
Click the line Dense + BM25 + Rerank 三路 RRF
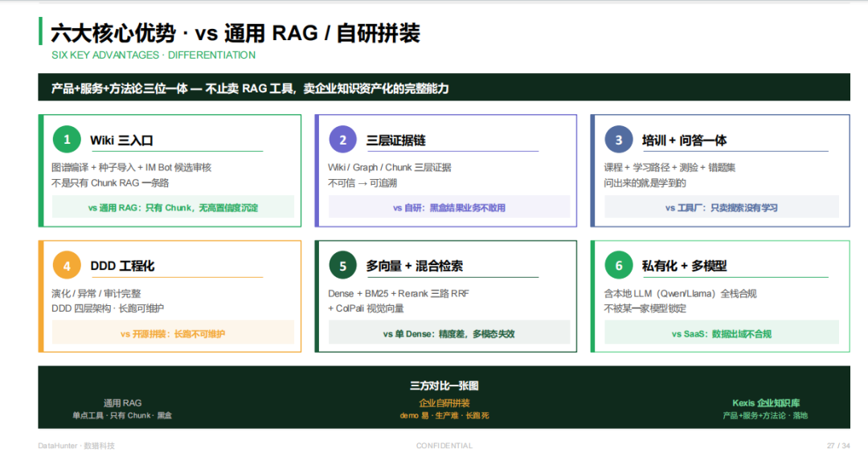tap(399, 293)
